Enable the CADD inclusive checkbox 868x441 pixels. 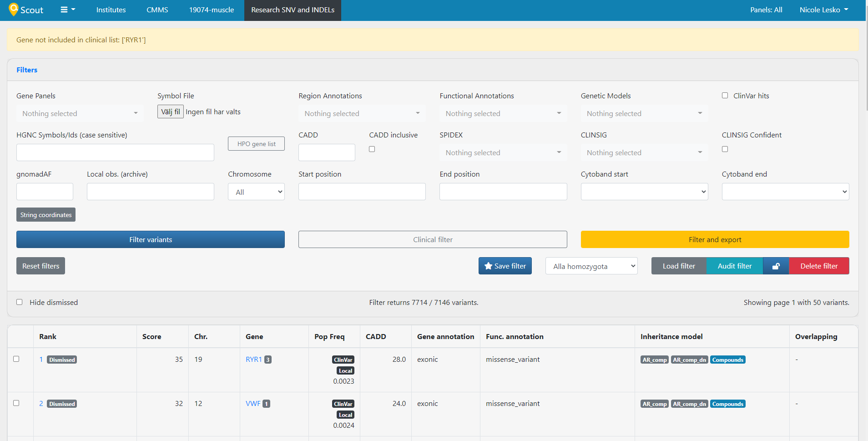(x=372, y=149)
